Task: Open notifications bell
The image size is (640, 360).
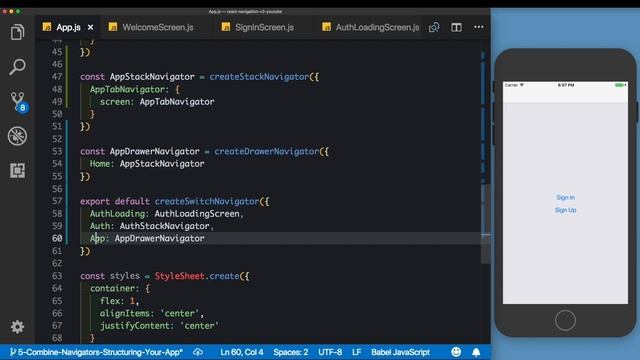Action: click(x=476, y=352)
